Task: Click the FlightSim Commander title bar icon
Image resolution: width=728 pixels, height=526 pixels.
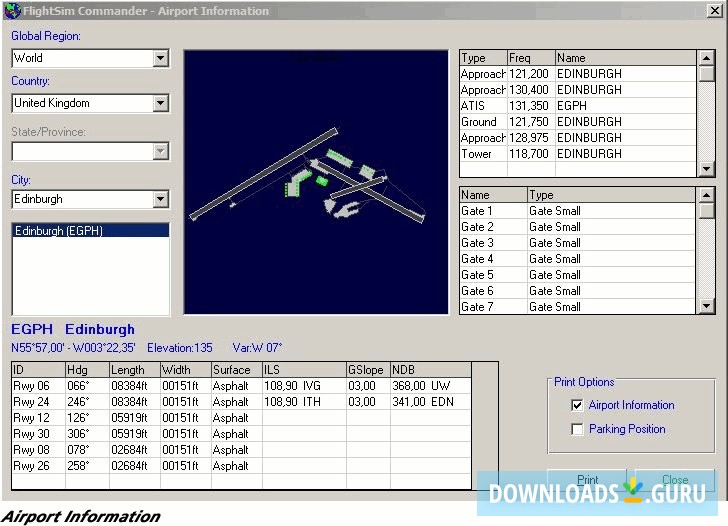Action: 12,11
